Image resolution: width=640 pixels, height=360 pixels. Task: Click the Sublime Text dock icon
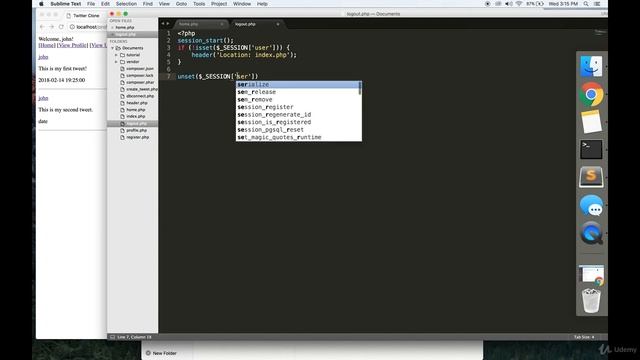pos(591,177)
